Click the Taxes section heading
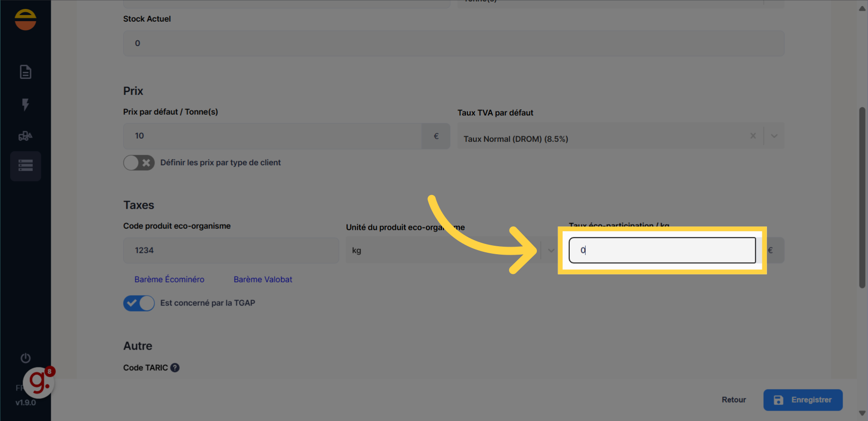 (x=139, y=205)
